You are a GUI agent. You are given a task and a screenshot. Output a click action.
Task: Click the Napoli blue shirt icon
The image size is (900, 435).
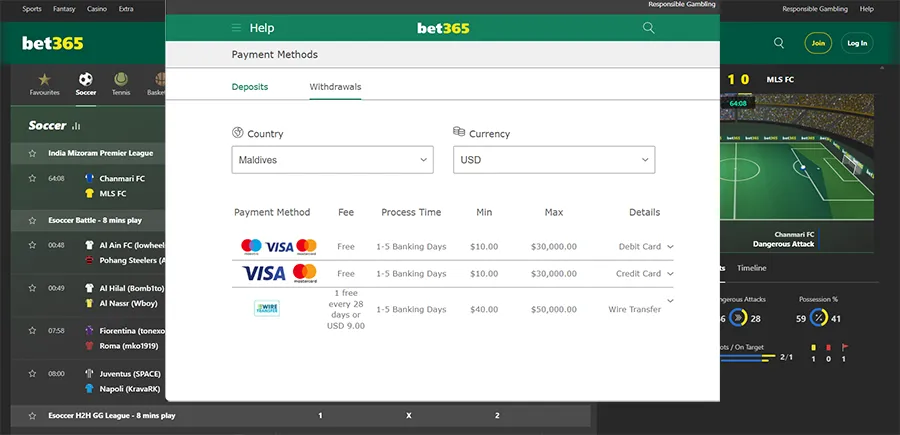click(90, 389)
